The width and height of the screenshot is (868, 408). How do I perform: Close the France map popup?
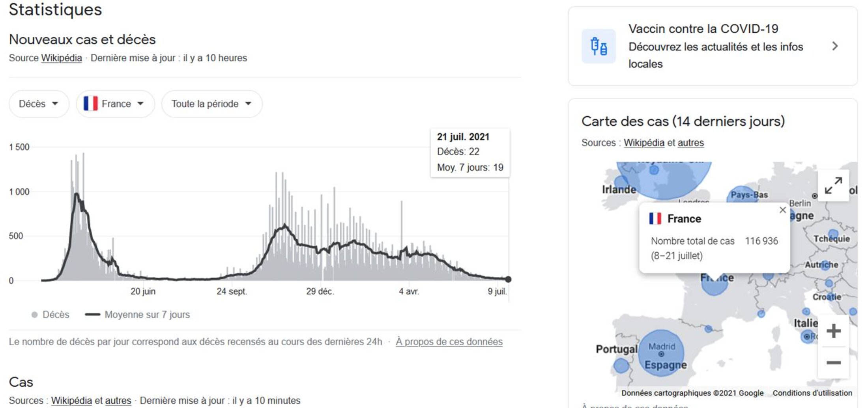point(783,210)
